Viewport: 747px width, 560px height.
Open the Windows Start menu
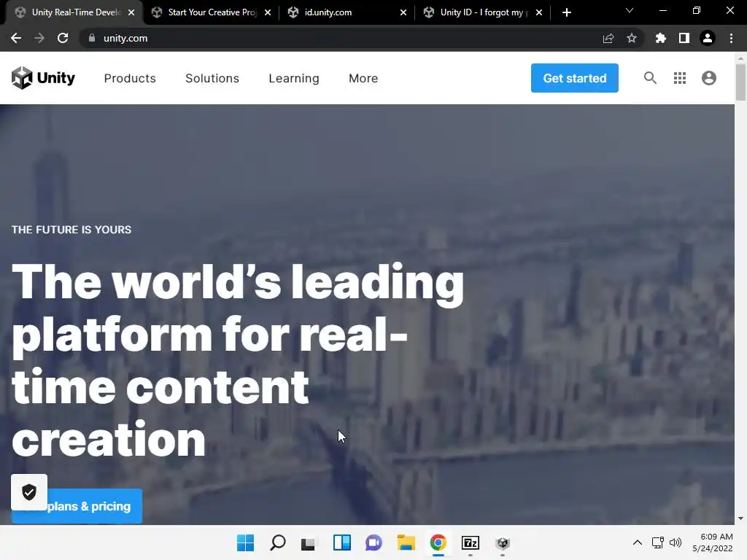245,542
